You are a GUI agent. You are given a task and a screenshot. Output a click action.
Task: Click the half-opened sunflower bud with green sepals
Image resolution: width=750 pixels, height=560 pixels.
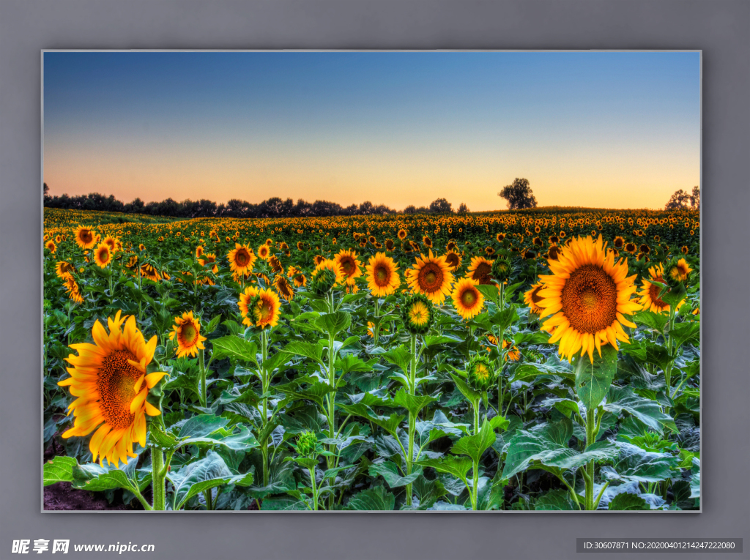pyautogui.click(x=418, y=313)
